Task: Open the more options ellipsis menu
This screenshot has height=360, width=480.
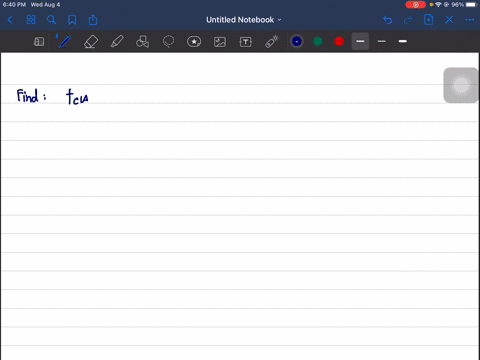Action: (x=469, y=20)
